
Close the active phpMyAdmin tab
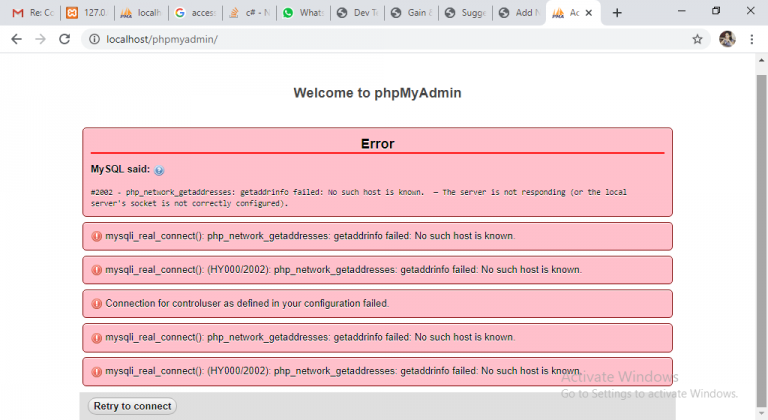(590, 13)
